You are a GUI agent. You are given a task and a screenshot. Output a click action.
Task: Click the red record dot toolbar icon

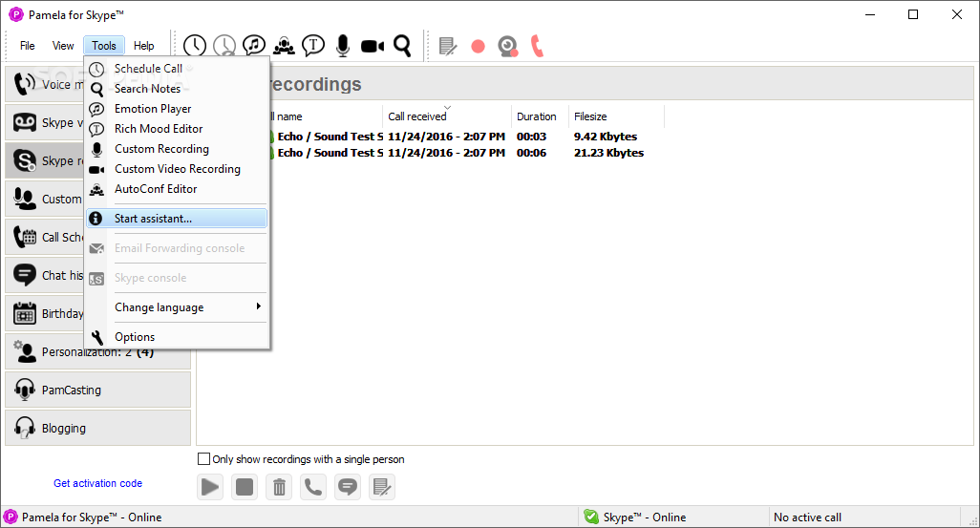[479, 46]
